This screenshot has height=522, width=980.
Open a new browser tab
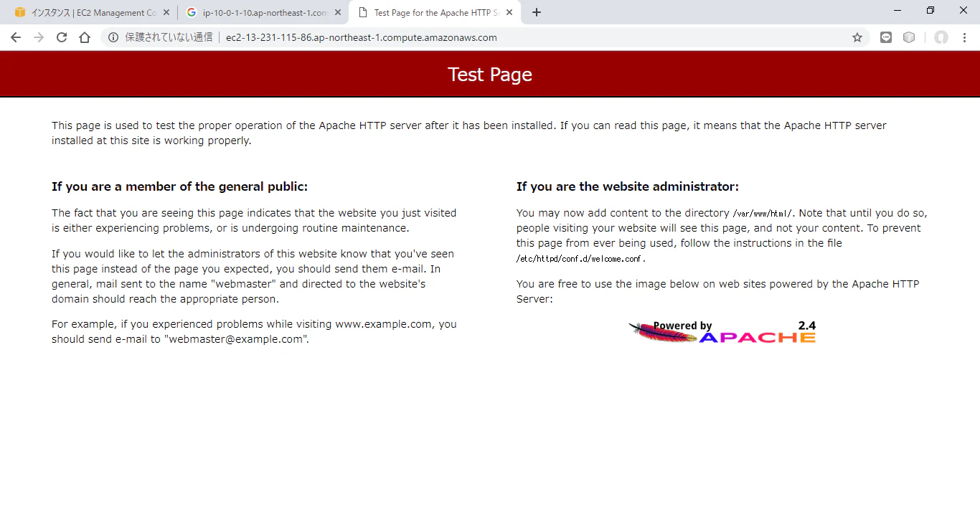coord(537,12)
